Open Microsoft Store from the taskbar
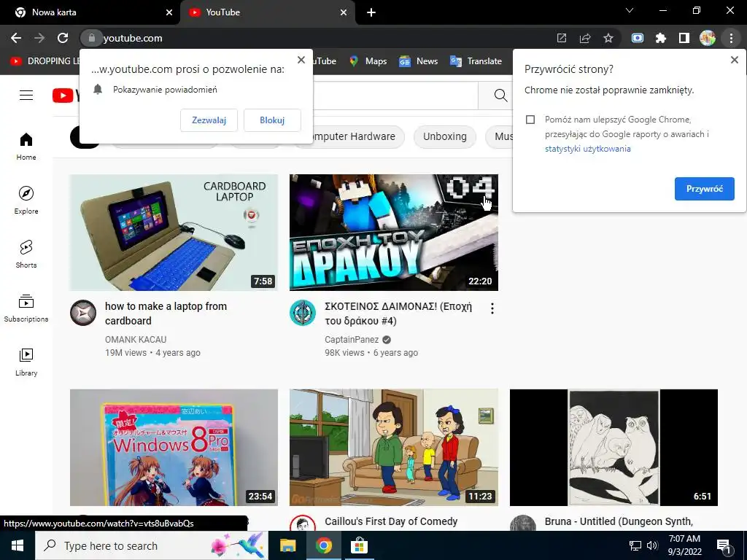The image size is (747, 560). pos(359,545)
